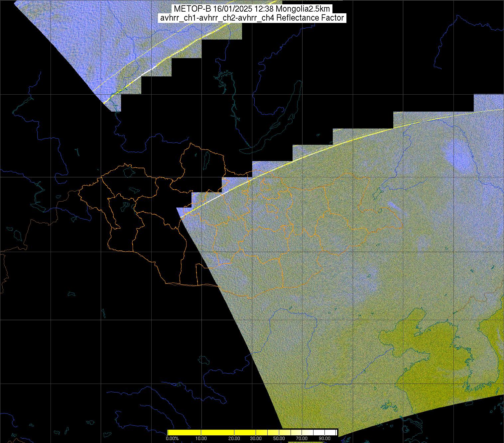The width and height of the screenshot is (504, 443).
Task: Click the '90.00' colorbar label
Action: click(x=324, y=439)
